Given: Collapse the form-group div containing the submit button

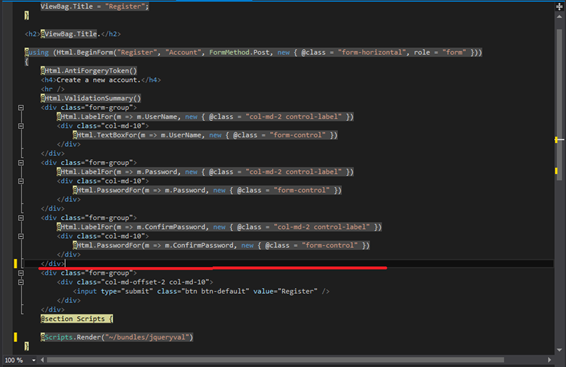Looking at the screenshot, I should (21, 273).
